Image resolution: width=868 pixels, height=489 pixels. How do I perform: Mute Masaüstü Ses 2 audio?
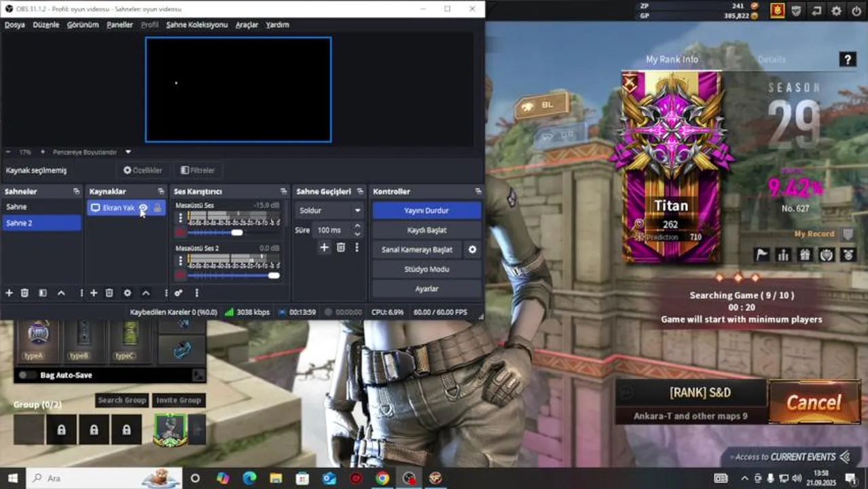pyautogui.click(x=181, y=275)
